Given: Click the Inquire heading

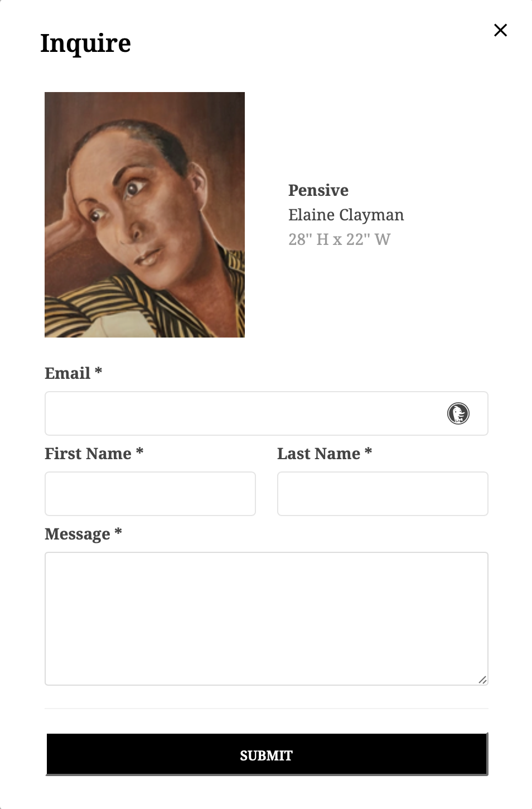Looking at the screenshot, I should [85, 44].
